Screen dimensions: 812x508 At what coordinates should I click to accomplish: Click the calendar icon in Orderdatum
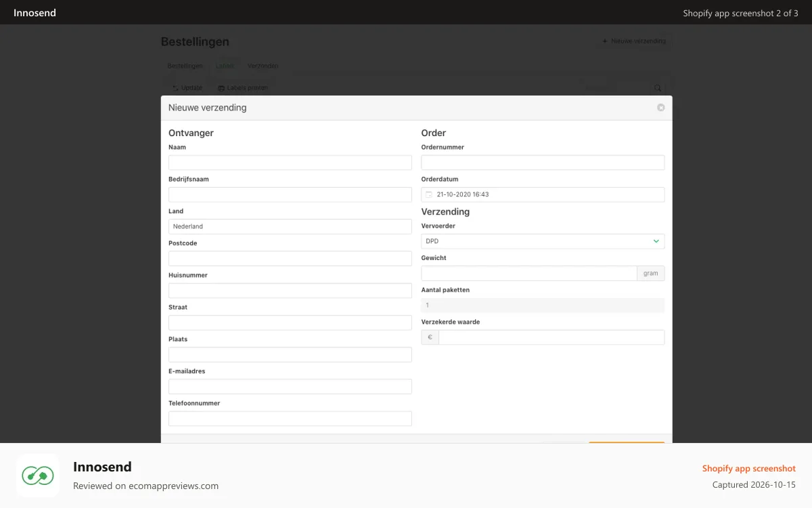point(428,194)
